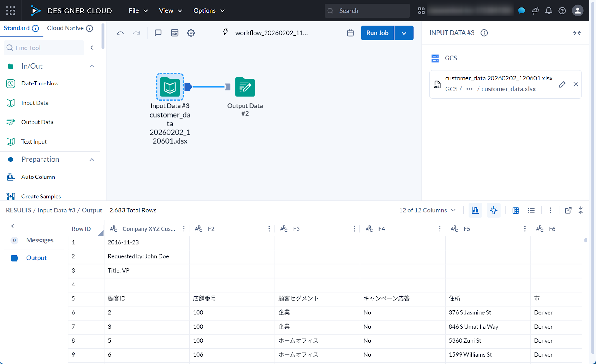This screenshot has width=596, height=364.
Task: Switch results to table grid view
Action: [x=516, y=210]
